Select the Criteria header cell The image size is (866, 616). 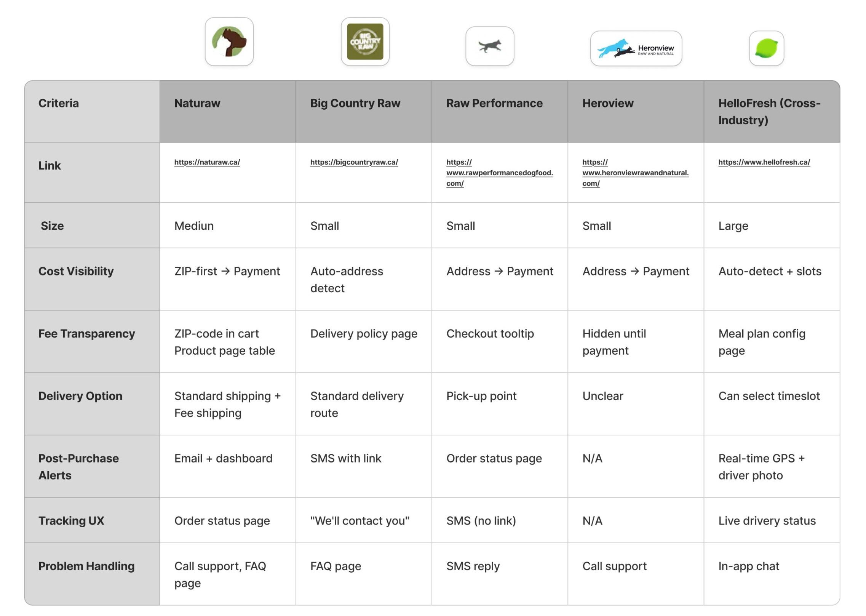[x=59, y=103]
